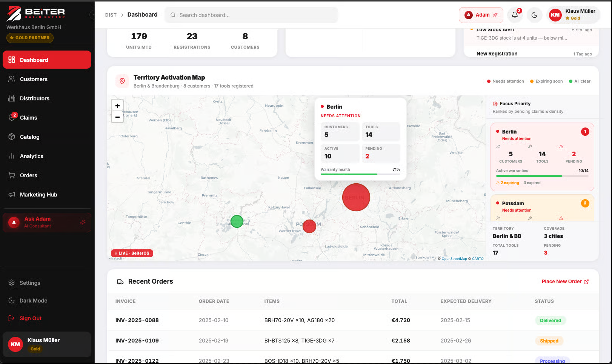The width and height of the screenshot is (612, 364).
Task: Click Place New Order link
Action: [x=565, y=281]
